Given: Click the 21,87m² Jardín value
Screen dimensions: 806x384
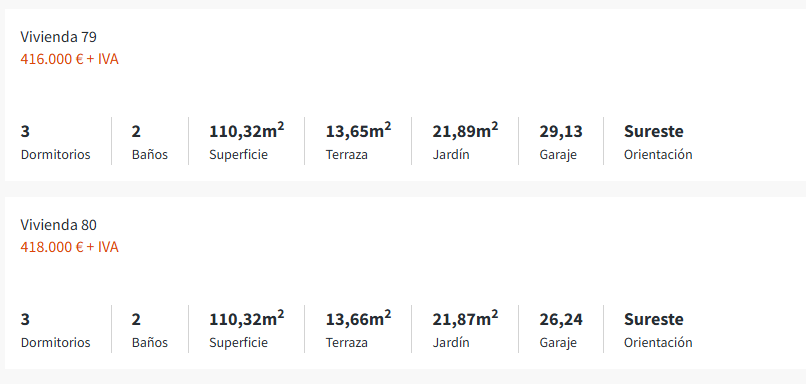Looking at the screenshot, I should pos(465,319).
